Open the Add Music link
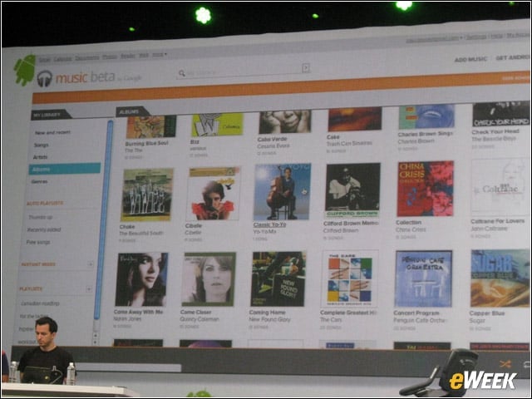This screenshot has width=532, height=399. click(x=470, y=59)
